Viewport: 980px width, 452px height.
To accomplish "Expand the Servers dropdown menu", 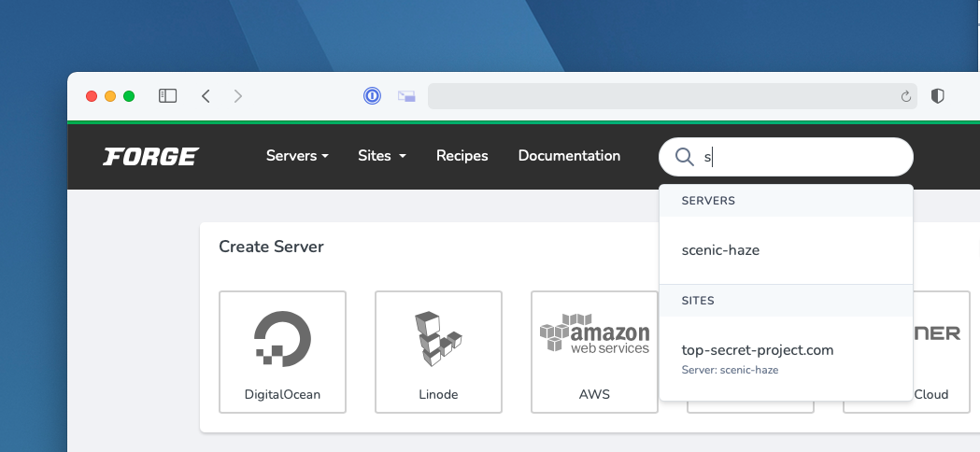I will click(297, 156).
